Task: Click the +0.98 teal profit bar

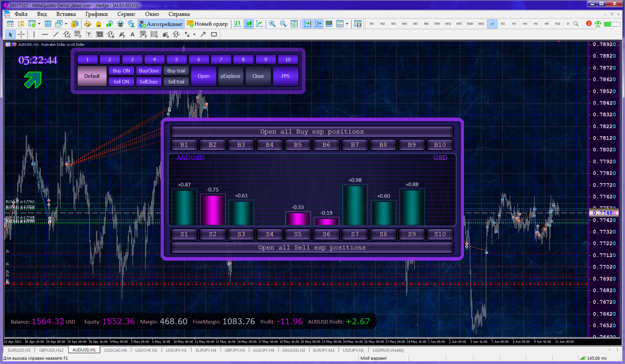Action: tap(355, 205)
